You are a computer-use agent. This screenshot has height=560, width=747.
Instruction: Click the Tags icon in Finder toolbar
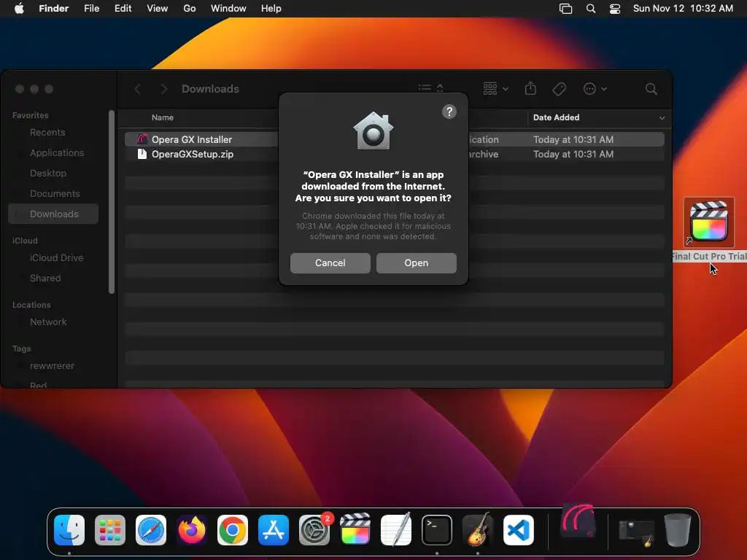click(x=560, y=89)
